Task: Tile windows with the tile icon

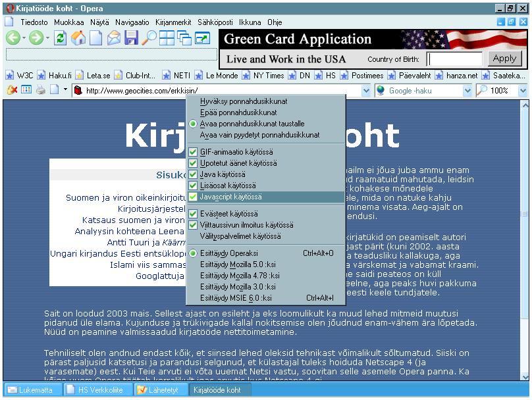Action: (167, 37)
